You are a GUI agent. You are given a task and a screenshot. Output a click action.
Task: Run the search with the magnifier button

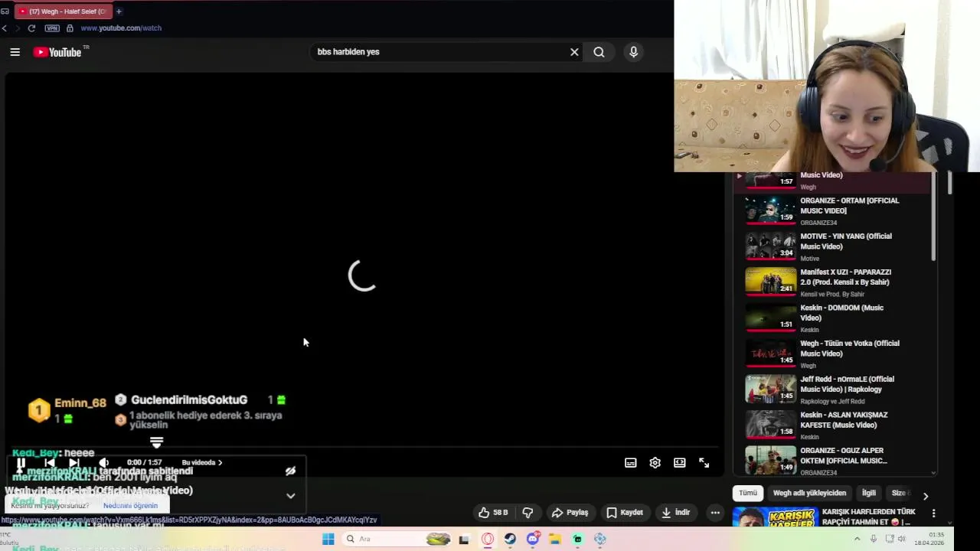pos(599,52)
